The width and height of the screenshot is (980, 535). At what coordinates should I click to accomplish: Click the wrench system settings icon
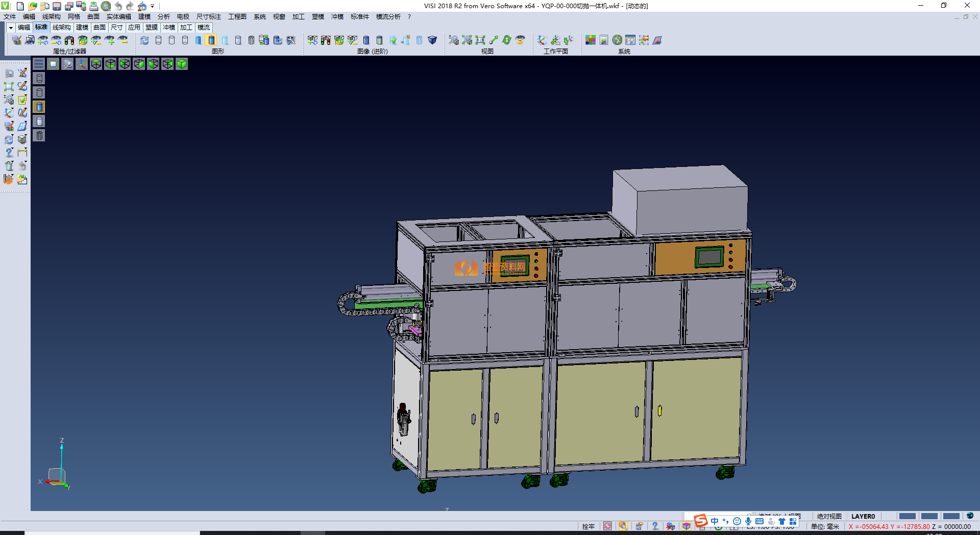(x=617, y=40)
